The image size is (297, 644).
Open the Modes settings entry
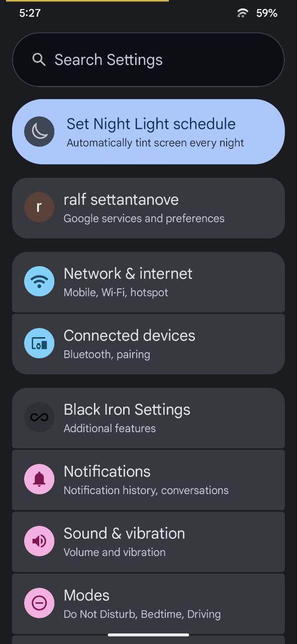148,604
